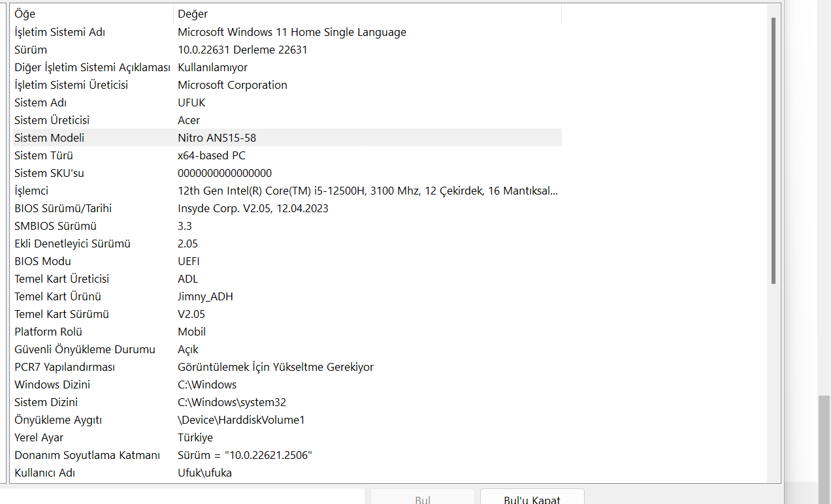Image resolution: width=831 pixels, height=504 pixels.
Task: Click the value UFUK
Action: click(191, 102)
